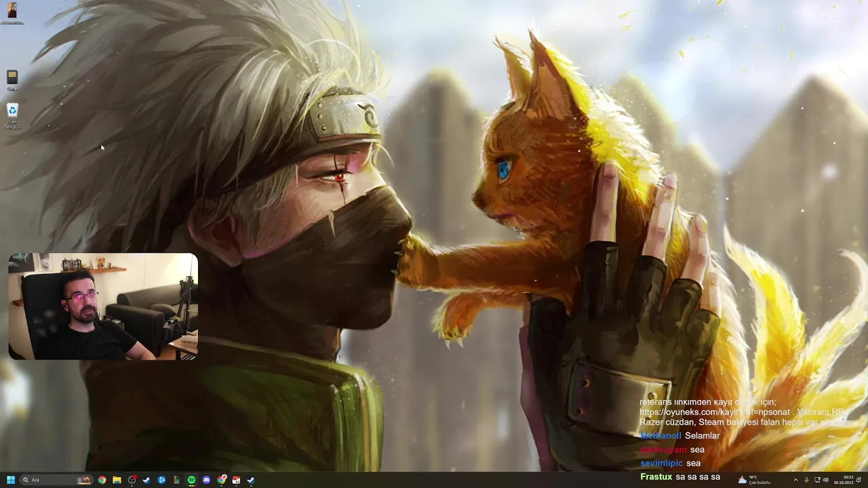Screen dimensions: 868x488
Task: Click the webcam overlay video feed
Action: pos(103,306)
